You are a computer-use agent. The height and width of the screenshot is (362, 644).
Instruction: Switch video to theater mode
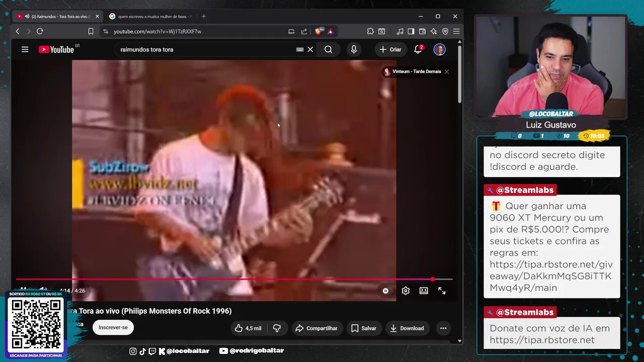pos(424,291)
